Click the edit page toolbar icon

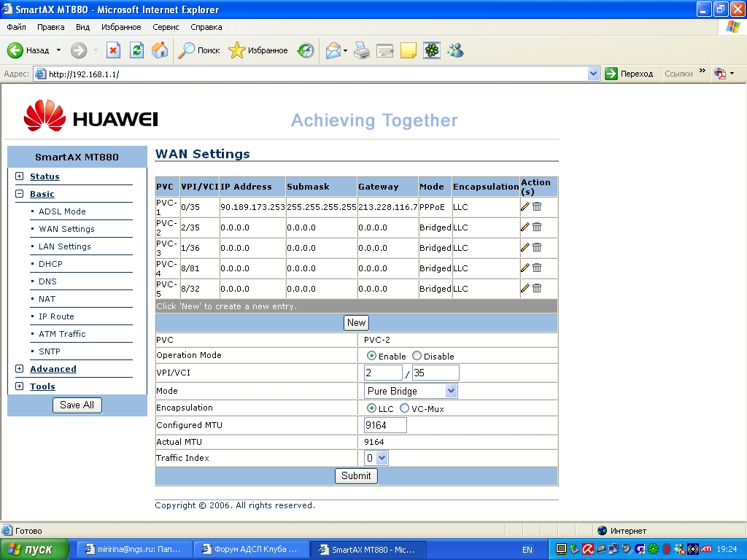(385, 50)
